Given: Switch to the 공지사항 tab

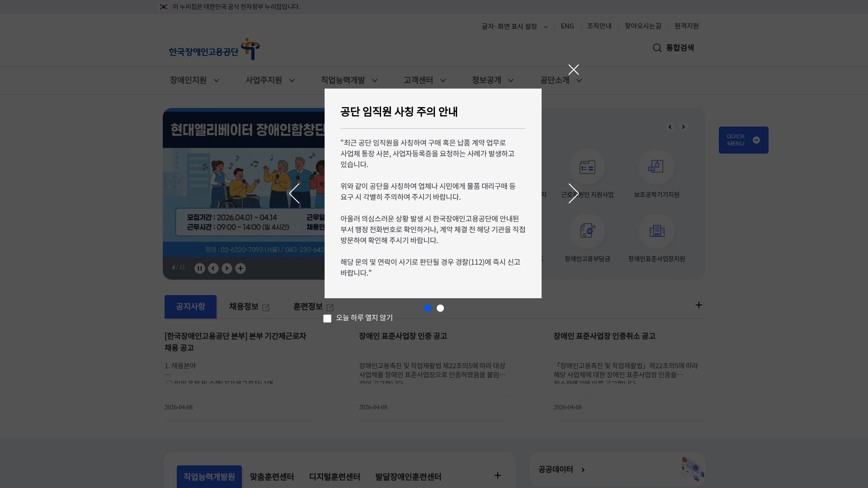Looking at the screenshot, I should [x=190, y=307].
